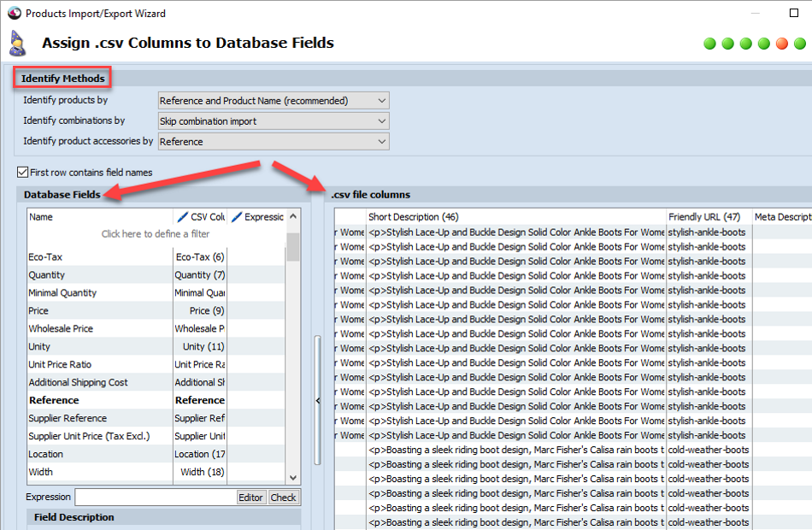Click the last green step indicator dot
This screenshot has height=530, width=812.
coord(800,44)
